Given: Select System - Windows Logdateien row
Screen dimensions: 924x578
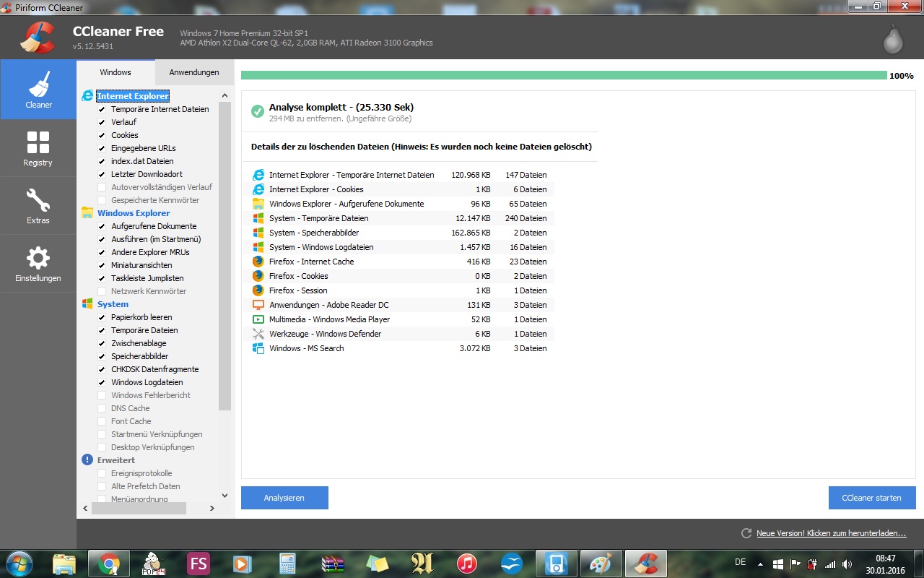Looking at the screenshot, I should click(x=400, y=247).
